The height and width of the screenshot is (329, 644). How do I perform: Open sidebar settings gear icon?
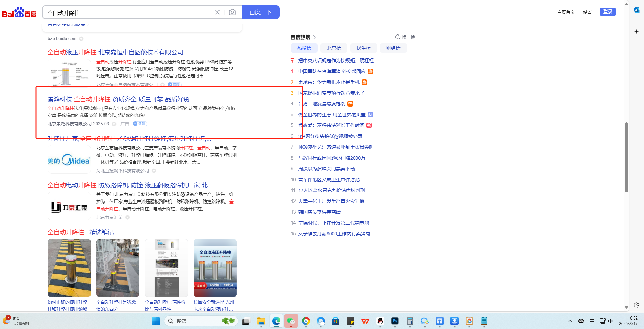(636, 305)
